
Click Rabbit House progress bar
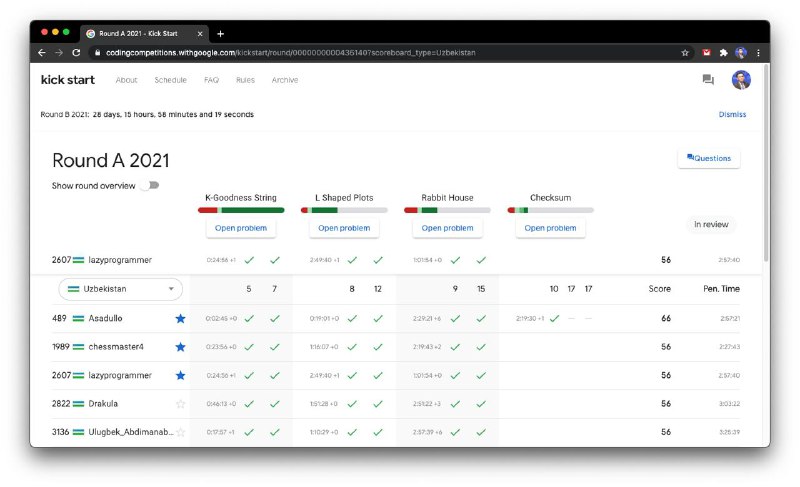pos(447,210)
